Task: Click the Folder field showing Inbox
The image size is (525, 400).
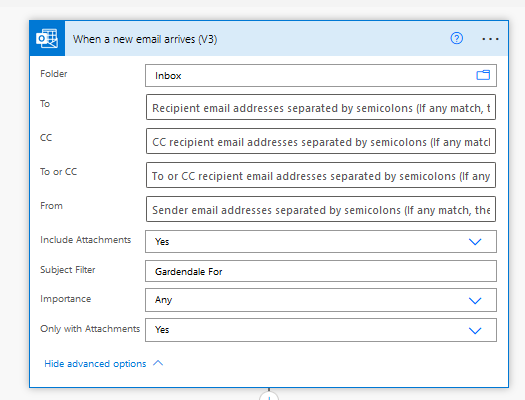Action: pyautogui.click(x=321, y=76)
